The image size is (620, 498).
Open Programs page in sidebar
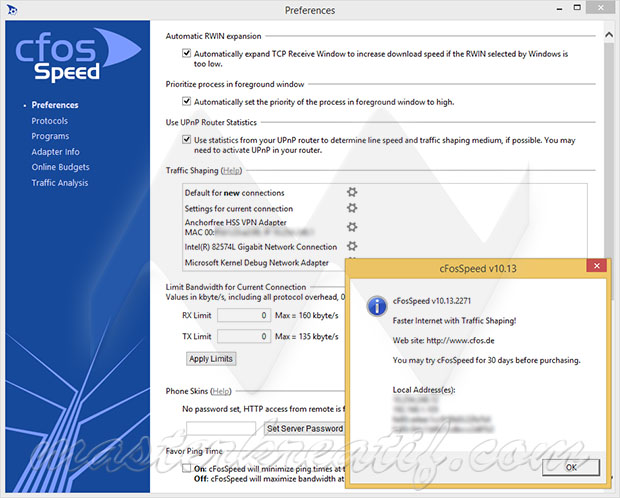[50, 136]
